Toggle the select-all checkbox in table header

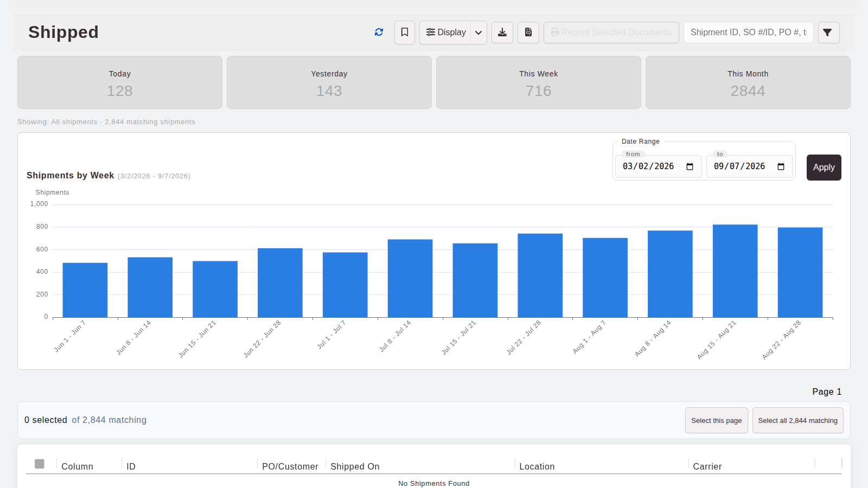coord(40,464)
